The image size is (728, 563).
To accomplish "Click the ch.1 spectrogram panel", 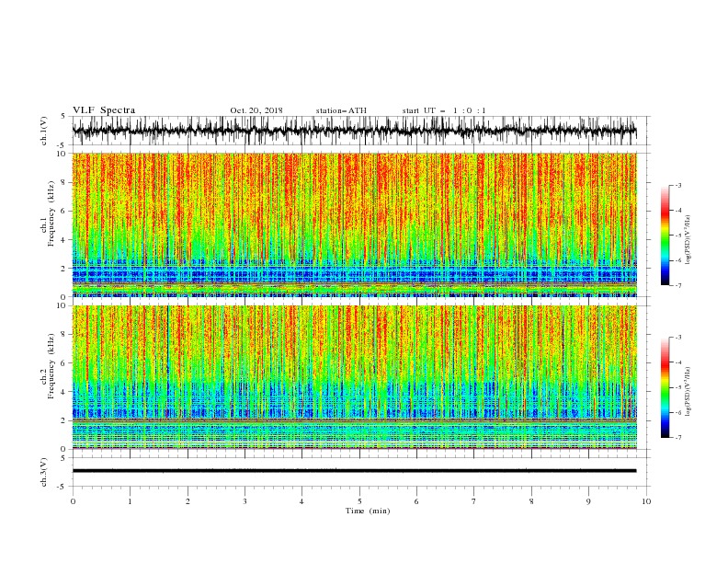I will [354, 224].
